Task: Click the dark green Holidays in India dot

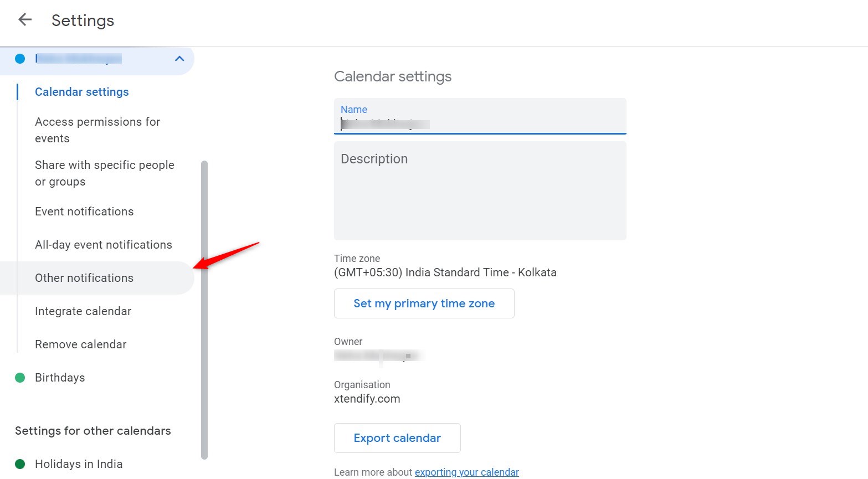Action: [x=20, y=464]
